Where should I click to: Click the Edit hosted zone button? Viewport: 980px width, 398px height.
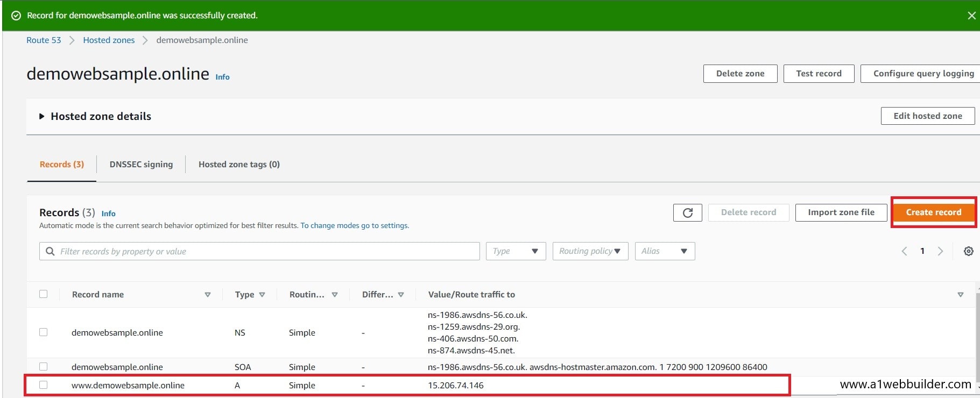(927, 116)
